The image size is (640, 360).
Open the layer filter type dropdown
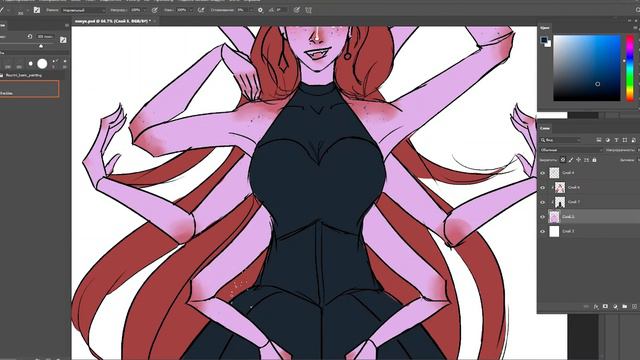pyautogui.click(x=560, y=140)
